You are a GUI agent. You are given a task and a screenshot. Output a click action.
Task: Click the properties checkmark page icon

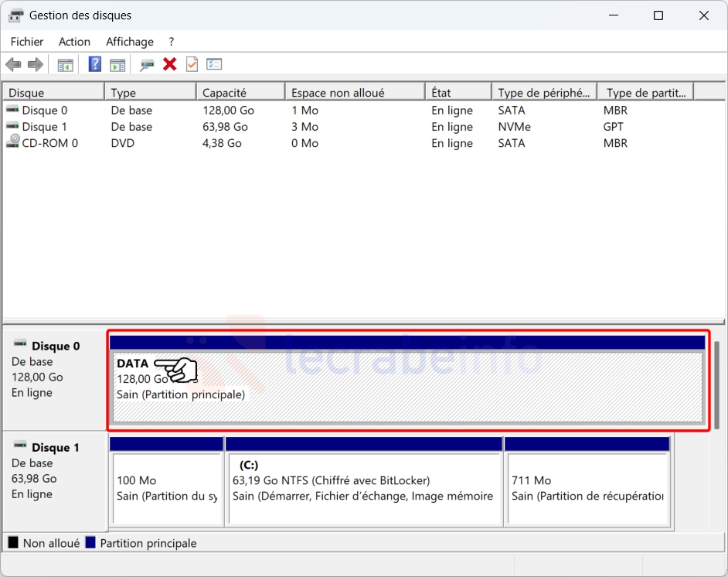point(192,64)
